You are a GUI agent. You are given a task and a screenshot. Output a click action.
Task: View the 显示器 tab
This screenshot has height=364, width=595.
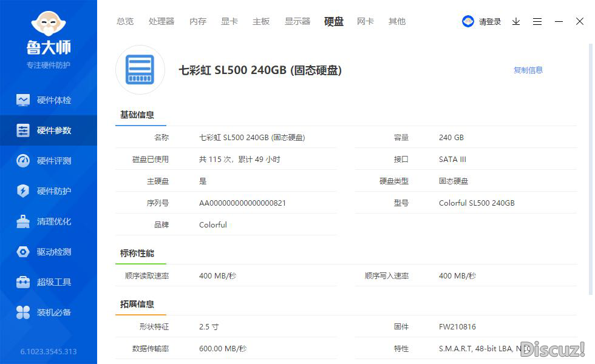coord(297,21)
